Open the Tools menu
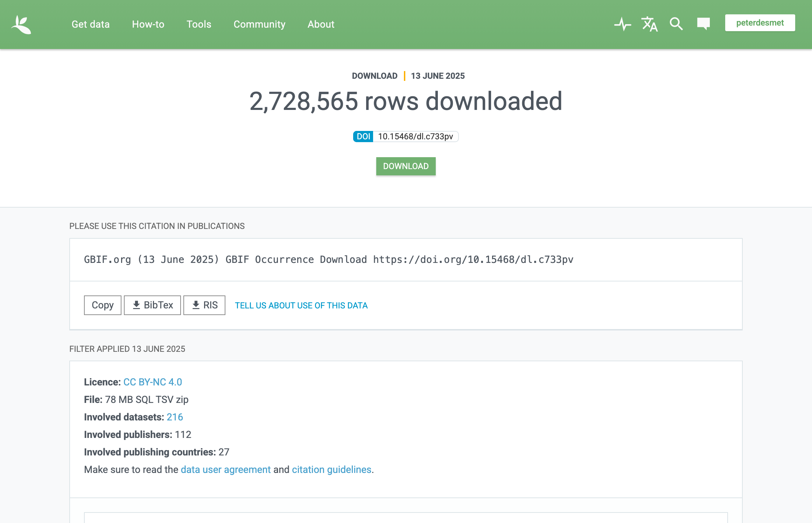The width and height of the screenshot is (812, 523). coord(199,24)
